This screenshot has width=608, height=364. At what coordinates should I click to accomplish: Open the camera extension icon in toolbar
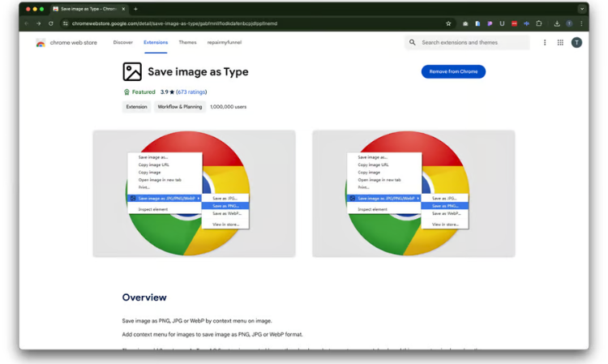click(465, 24)
